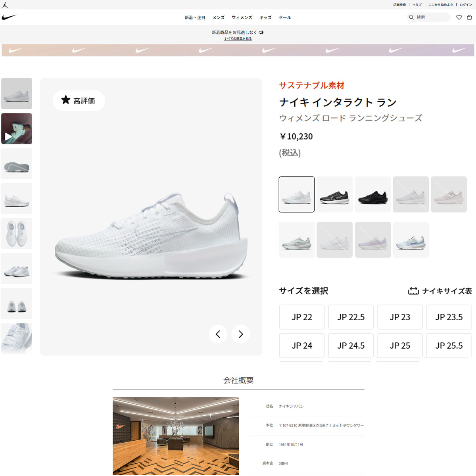Screen dimensions: 476x476
Task: Expand the ウィメンズ navigation menu
Action: pos(242,17)
